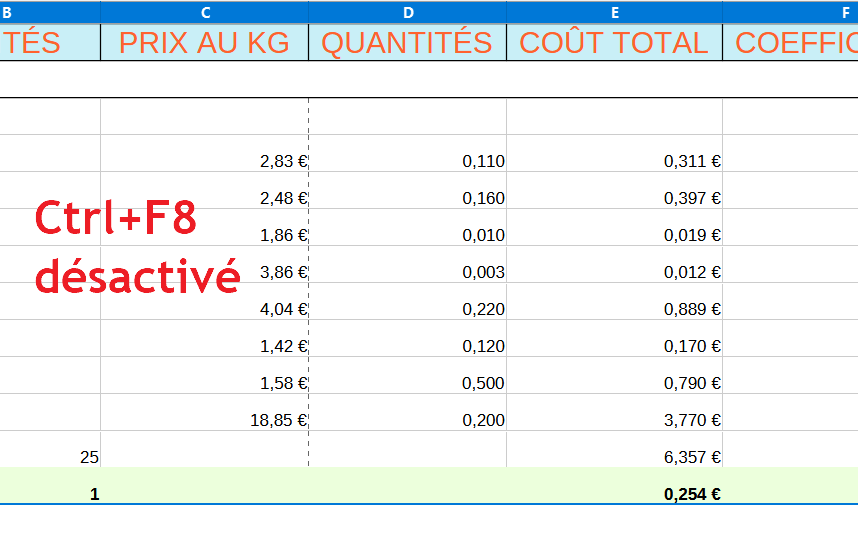Viewport: 858px width, 538px height.
Task: Select column E header
Action: point(614,12)
